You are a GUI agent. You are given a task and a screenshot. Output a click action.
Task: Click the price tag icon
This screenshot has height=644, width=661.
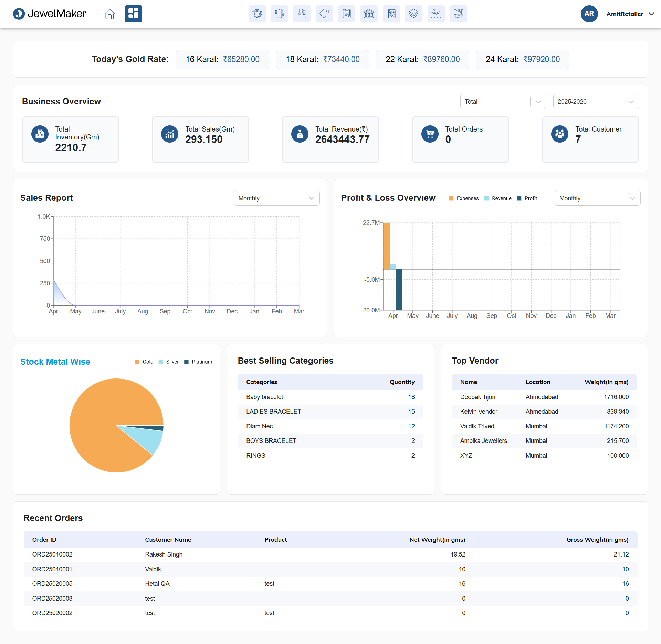(324, 14)
